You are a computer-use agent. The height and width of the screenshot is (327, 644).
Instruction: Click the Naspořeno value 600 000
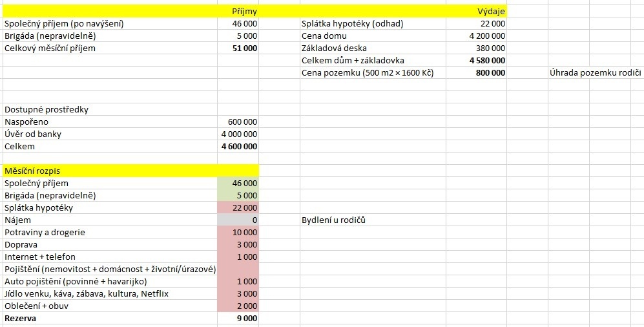point(238,122)
